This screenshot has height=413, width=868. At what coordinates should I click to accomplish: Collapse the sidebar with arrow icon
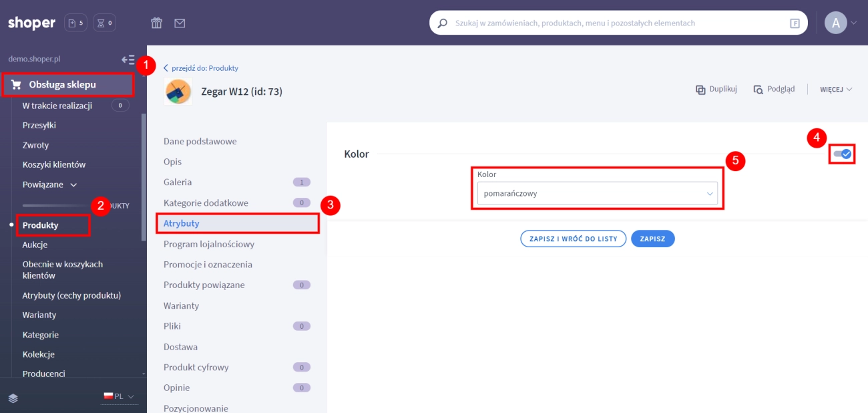point(128,59)
